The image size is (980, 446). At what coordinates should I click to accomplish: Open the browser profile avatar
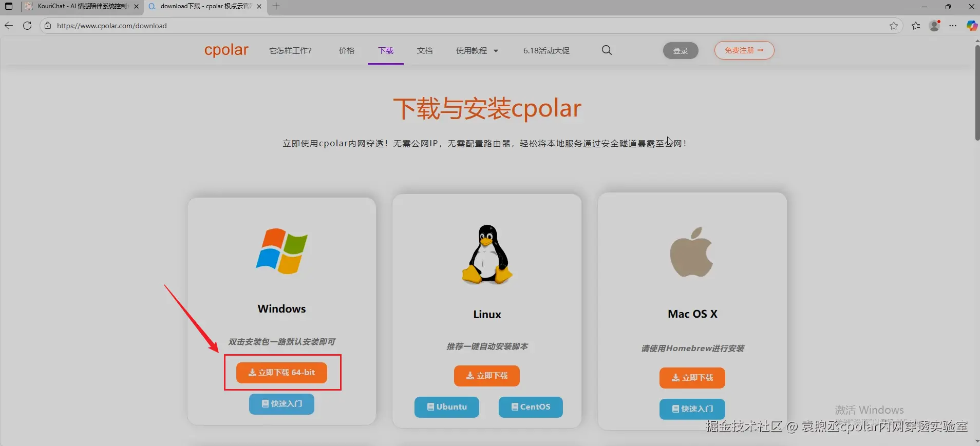(x=935, y=26)
